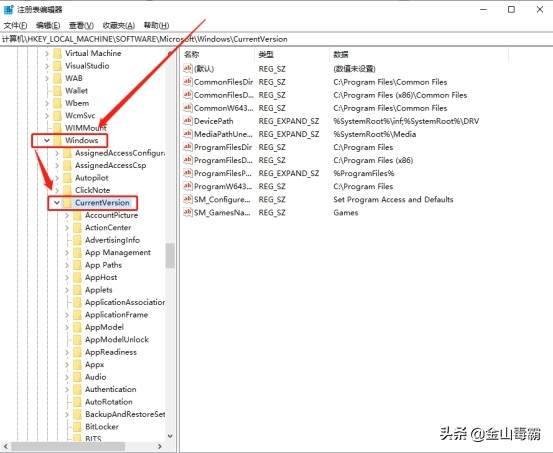Click the DevicePath string value icon

(x=188, y=121)
